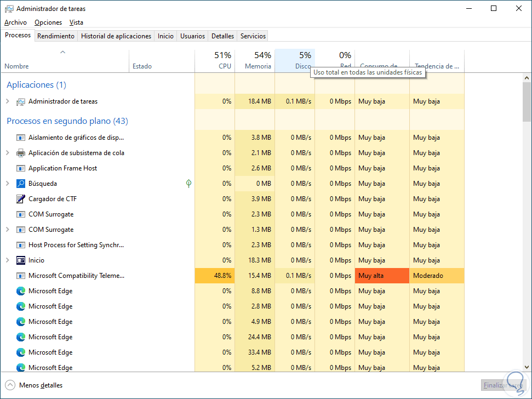This screenshot has height=399, width=532.
Task: Click the 48.8% CPU cell
Action: 215,276
